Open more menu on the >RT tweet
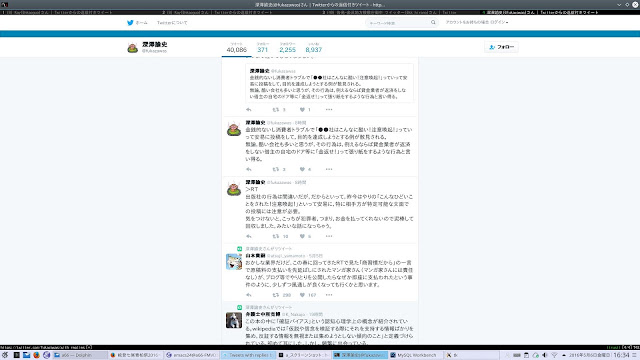 click(x=329, y=236)
